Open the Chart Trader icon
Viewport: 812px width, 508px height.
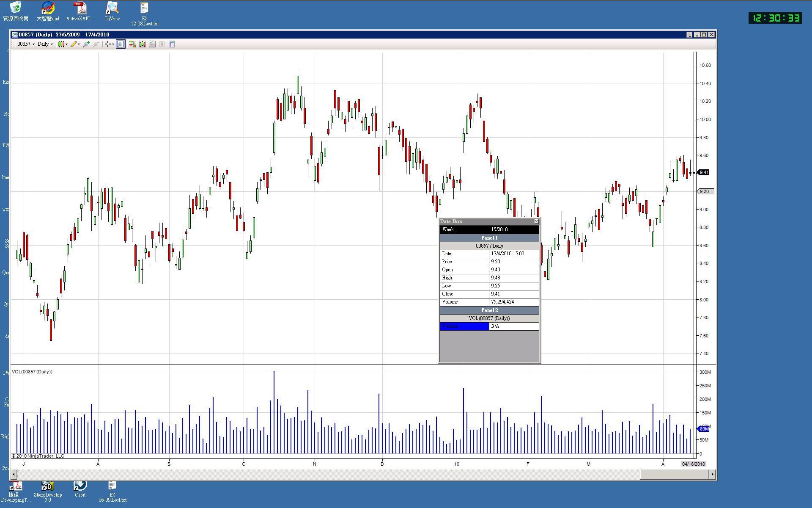click(132, 44)
